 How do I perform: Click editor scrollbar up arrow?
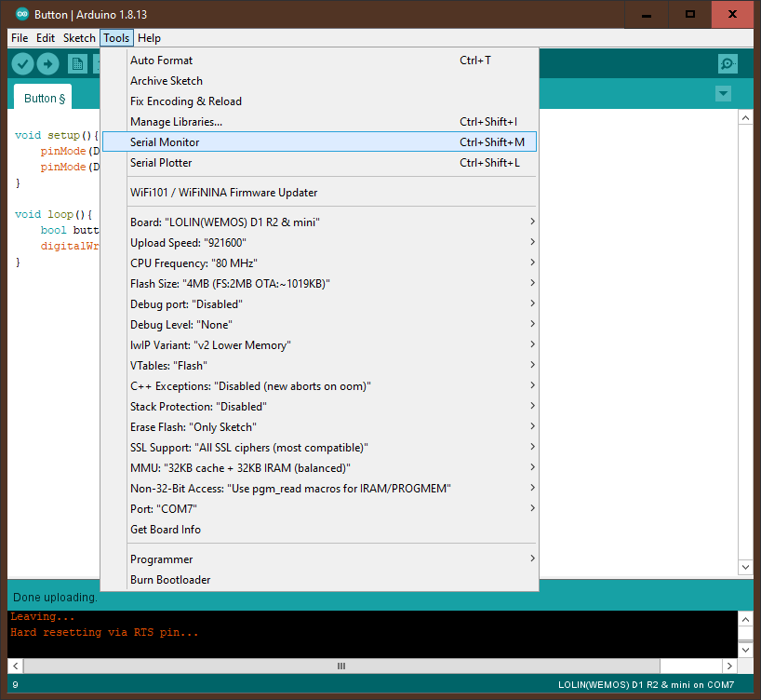(745, 117)
